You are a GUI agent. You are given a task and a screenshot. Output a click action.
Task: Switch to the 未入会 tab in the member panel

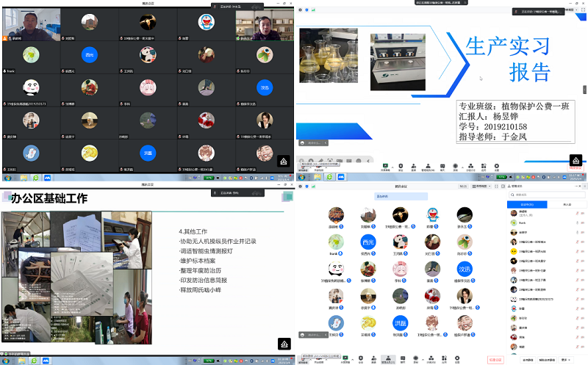(x=567, y=203)
